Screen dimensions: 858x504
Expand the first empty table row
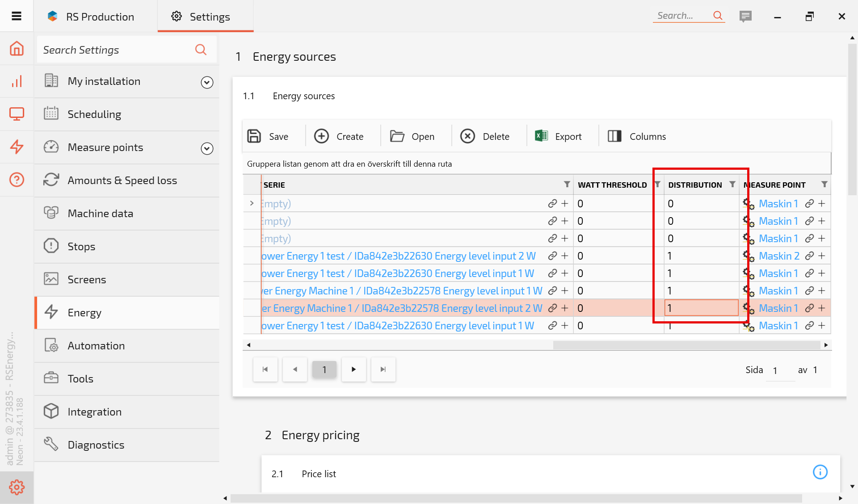pos(252,203)
